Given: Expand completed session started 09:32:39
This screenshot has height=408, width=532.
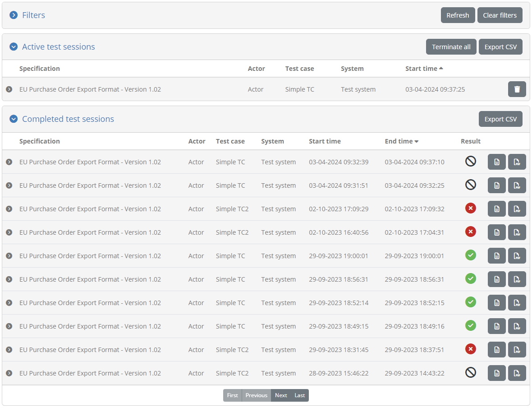Looking at the screenshot, I should click(x=9, y=162).
